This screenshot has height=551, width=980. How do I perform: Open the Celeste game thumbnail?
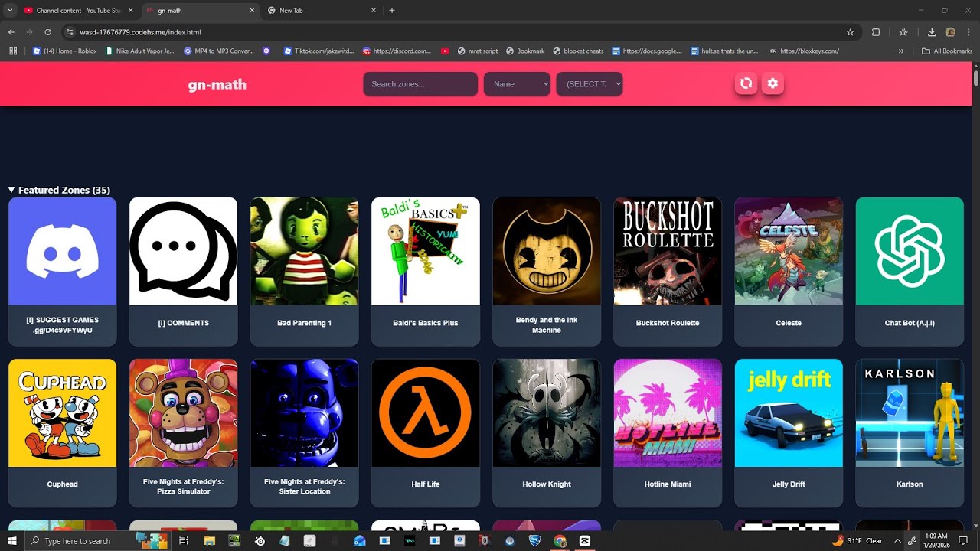[x=789, y=251]
